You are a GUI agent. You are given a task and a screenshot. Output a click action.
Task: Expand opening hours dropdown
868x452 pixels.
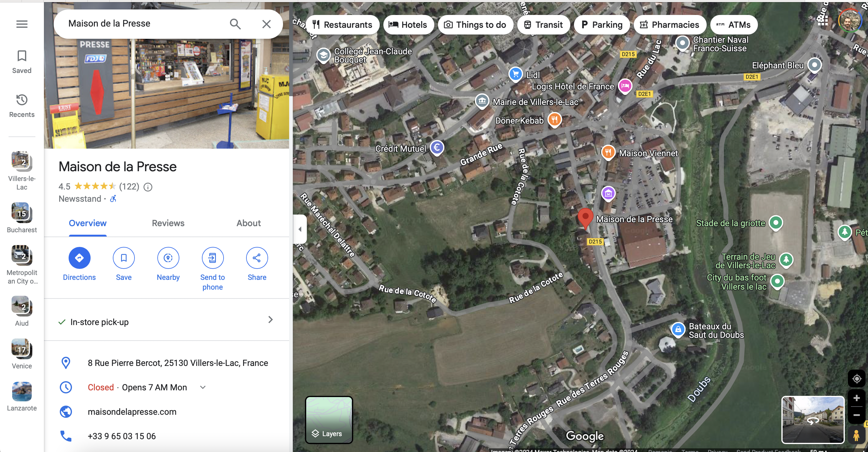click(x=203, y=387)
